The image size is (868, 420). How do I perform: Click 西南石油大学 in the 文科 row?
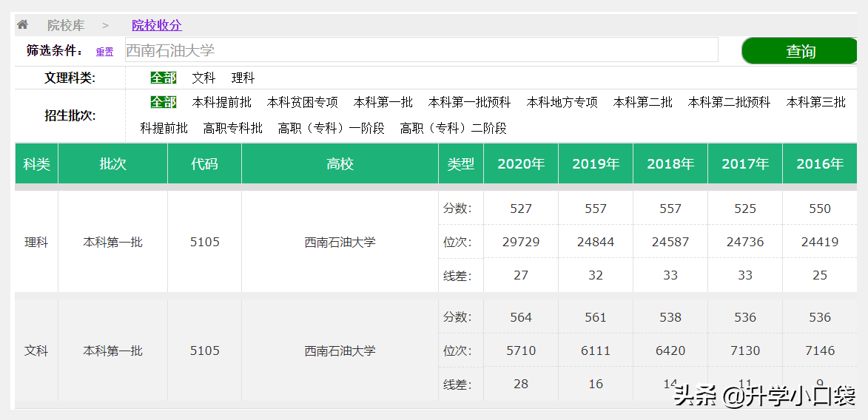(x=340, y=350)
